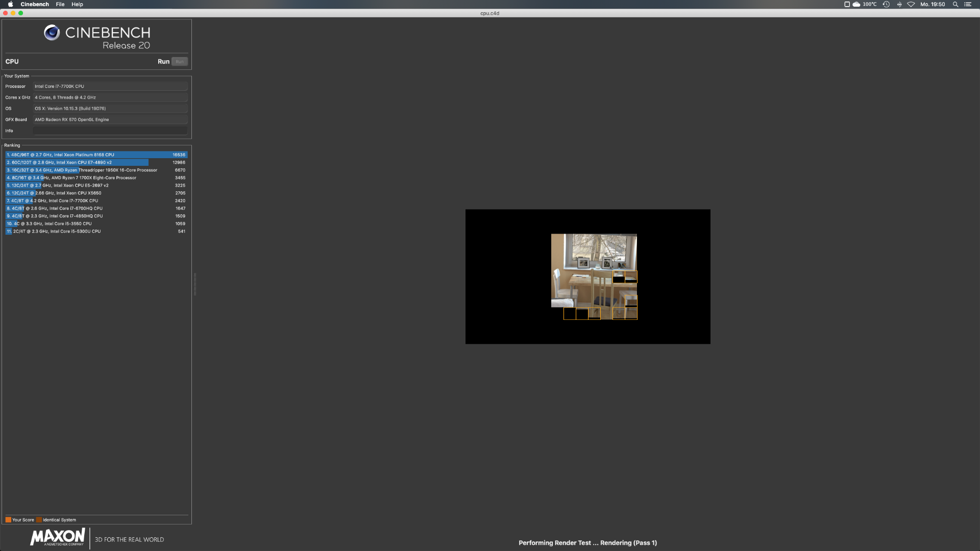The width and height of the screenshot is (980, 551).
Task: Open Spotlight search magnifier icon
Action: (x=955, y=4)
